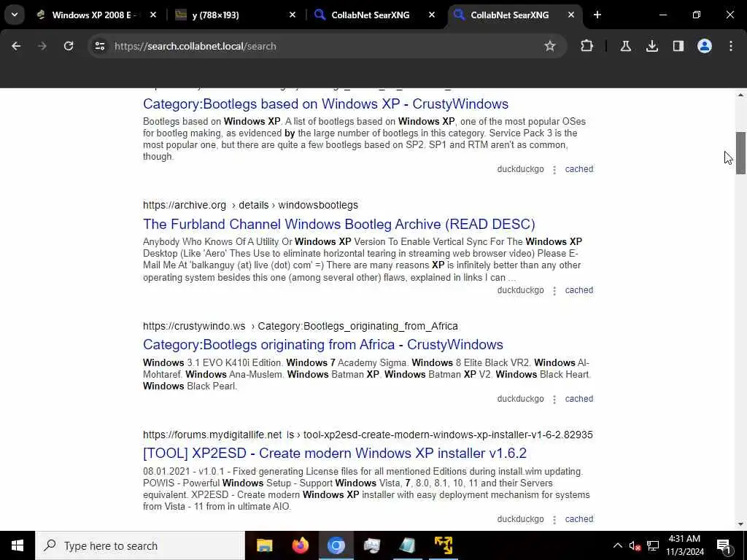This screenshot has width=747, height=560.
Task: Open Chrome three-dot menu
Action: [x=731, y=46]
